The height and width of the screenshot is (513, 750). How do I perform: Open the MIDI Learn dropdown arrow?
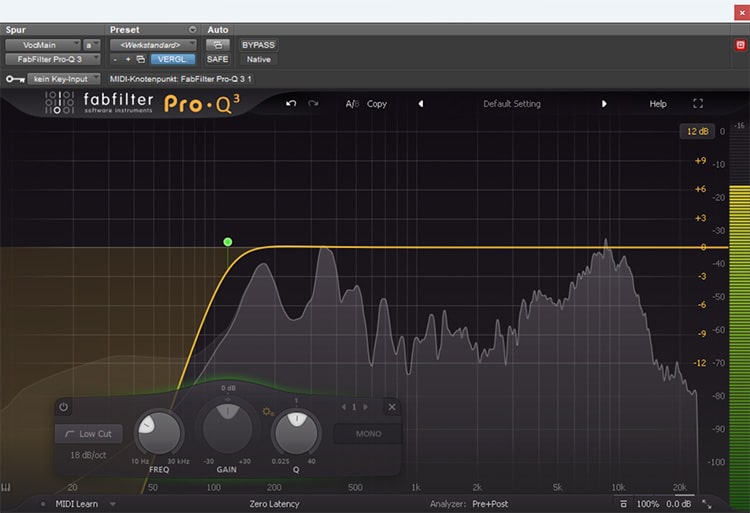(113, 504)
